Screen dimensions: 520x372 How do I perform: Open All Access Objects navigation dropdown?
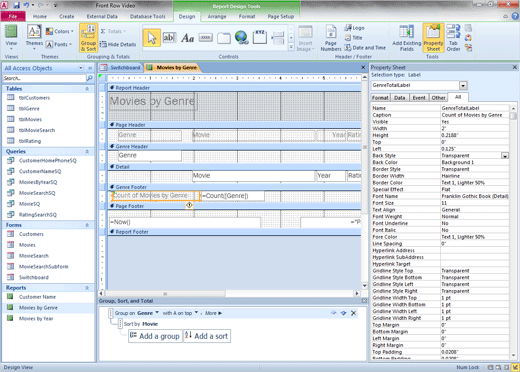click(x=81, y=68)
